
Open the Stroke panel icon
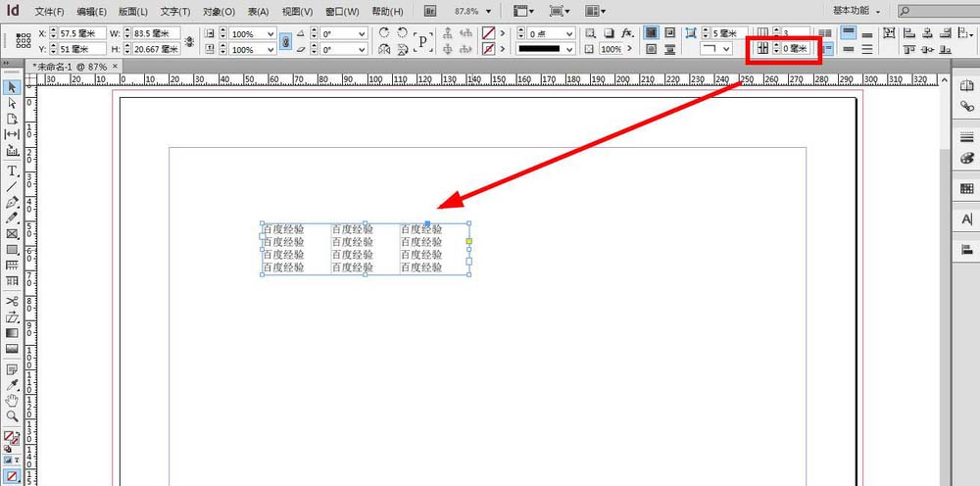966,137
